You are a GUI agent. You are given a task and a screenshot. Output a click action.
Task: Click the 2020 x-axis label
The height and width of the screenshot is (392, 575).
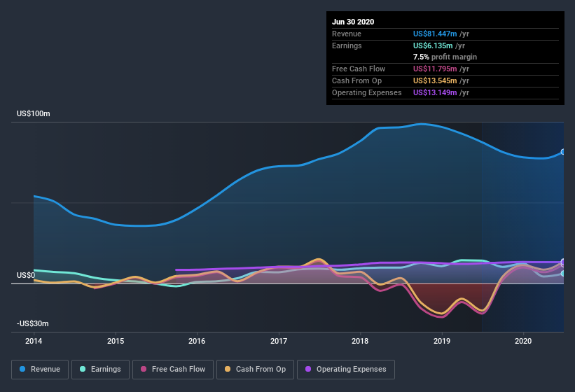coord(523,341)
